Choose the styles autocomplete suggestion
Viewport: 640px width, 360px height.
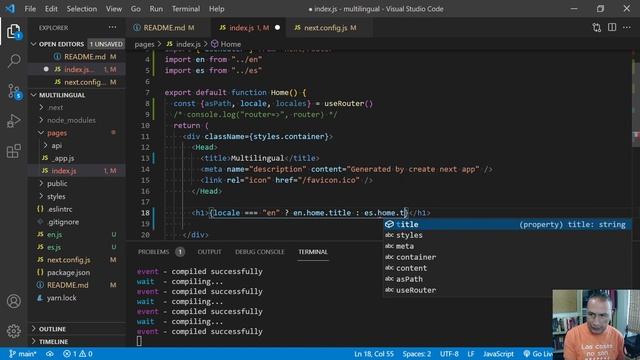point(507,235)
